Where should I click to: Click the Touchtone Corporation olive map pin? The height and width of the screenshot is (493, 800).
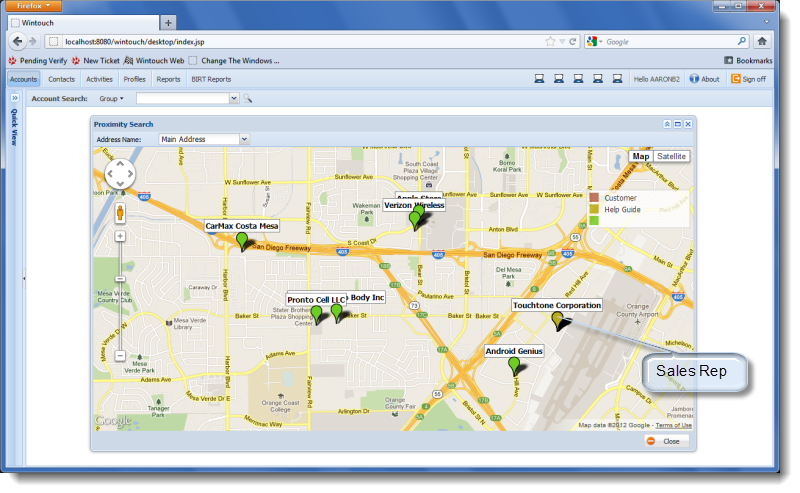(558, 321)
